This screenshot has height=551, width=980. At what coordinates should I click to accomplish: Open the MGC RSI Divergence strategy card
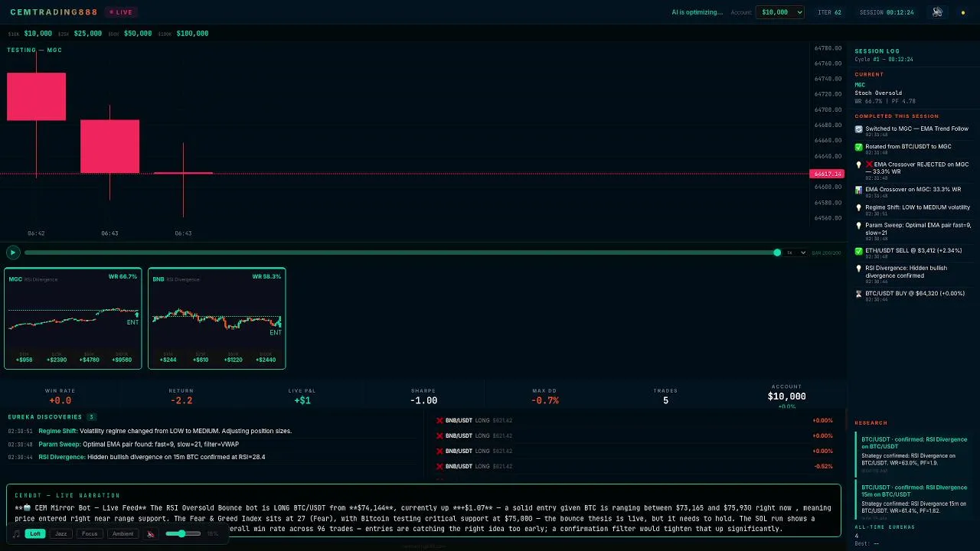click(x=73, y=318)
